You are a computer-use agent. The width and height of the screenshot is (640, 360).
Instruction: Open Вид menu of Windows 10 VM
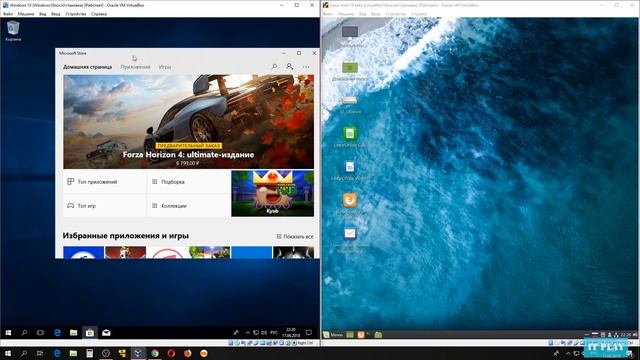click(x=42, y=14)
